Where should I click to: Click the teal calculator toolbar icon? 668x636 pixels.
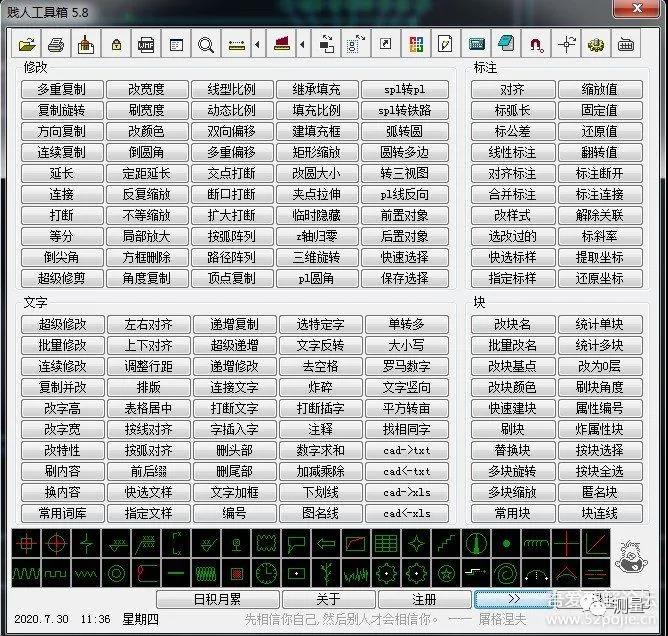tap(476, 44)
